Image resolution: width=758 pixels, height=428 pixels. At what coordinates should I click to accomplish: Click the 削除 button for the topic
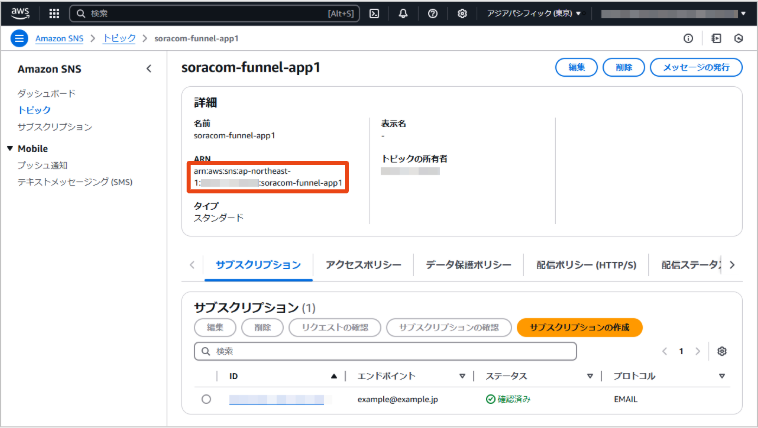click(624, 67)
